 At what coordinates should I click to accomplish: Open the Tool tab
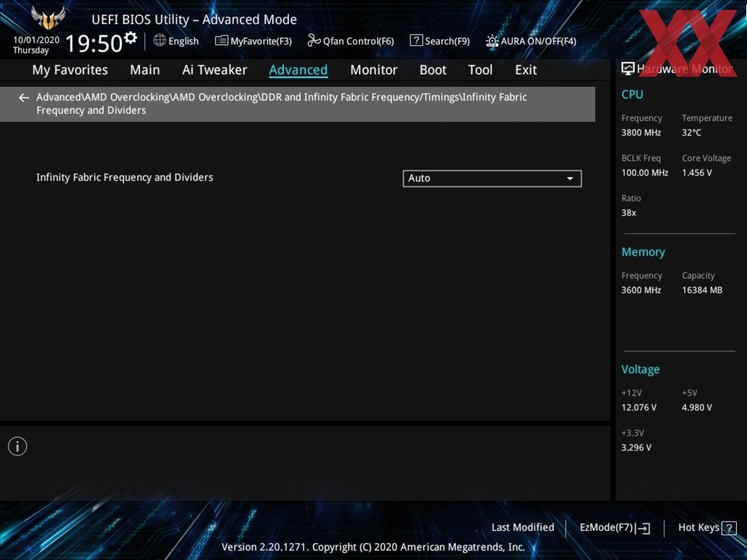480,70
